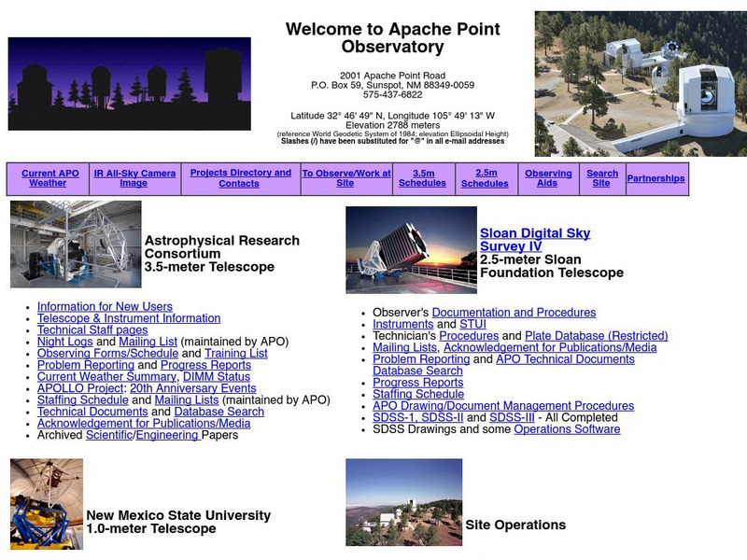Image resolution: width=747 pixels, height=560 pixels.
Task: Click the Site Operations landscape photo
Action: [x=404, y=502]
